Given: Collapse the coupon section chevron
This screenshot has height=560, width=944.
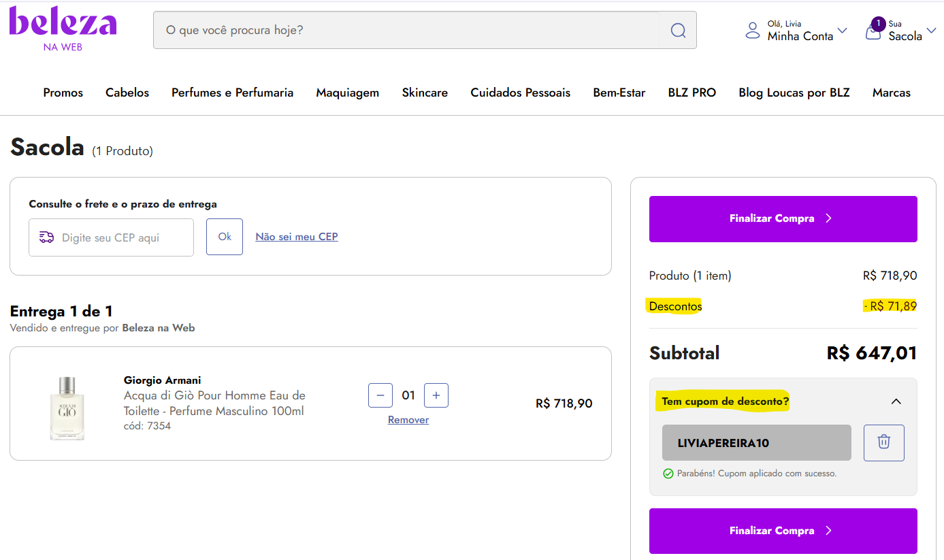Looking at the screenshot, I should point(896,401).
